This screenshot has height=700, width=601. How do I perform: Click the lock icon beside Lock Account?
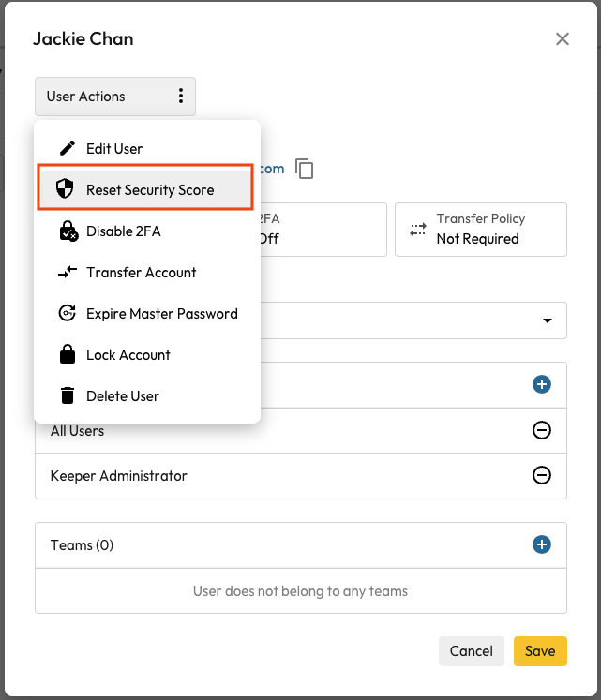[x=67, y=355]
